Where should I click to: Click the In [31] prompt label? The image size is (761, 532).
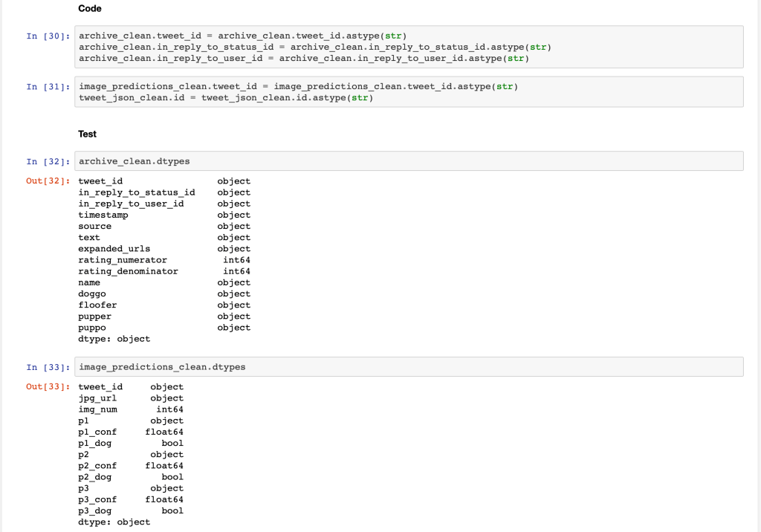click(x=48, y=87)
